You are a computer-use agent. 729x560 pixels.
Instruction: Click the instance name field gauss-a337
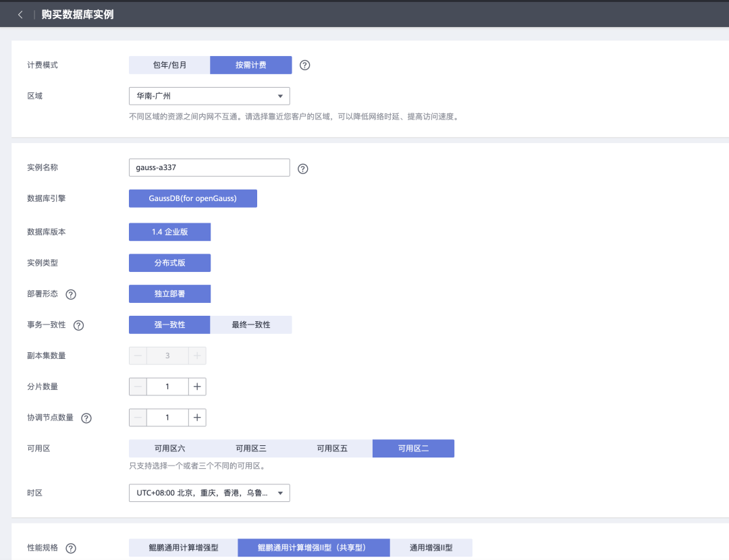point(209,168)
